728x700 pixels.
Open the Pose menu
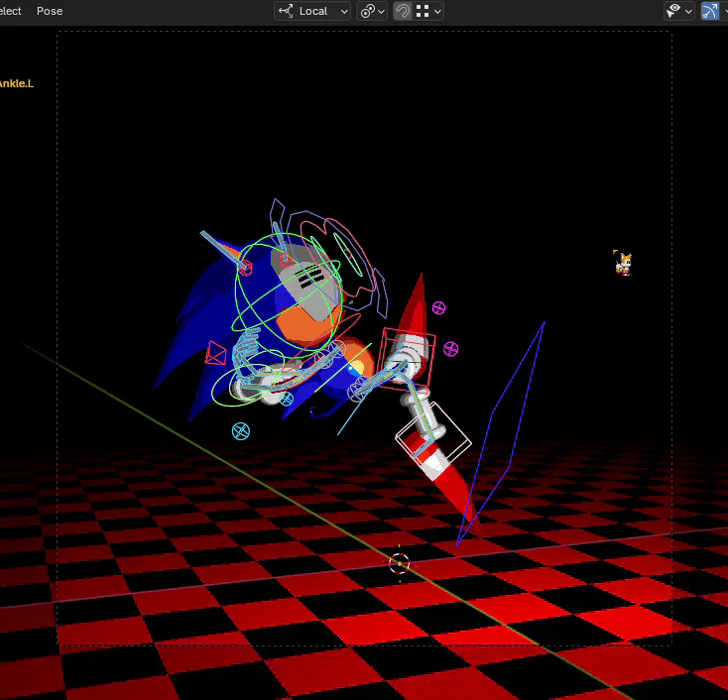50,11
